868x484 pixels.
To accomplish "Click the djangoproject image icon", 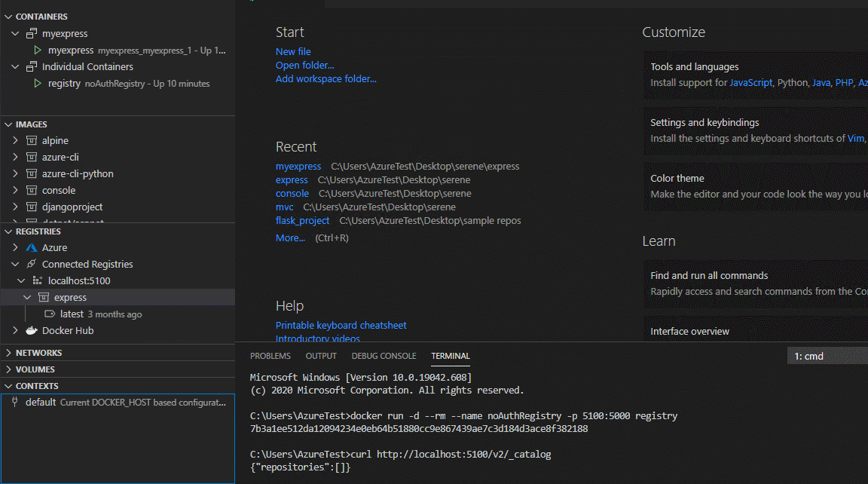I will tap(32, 207).
